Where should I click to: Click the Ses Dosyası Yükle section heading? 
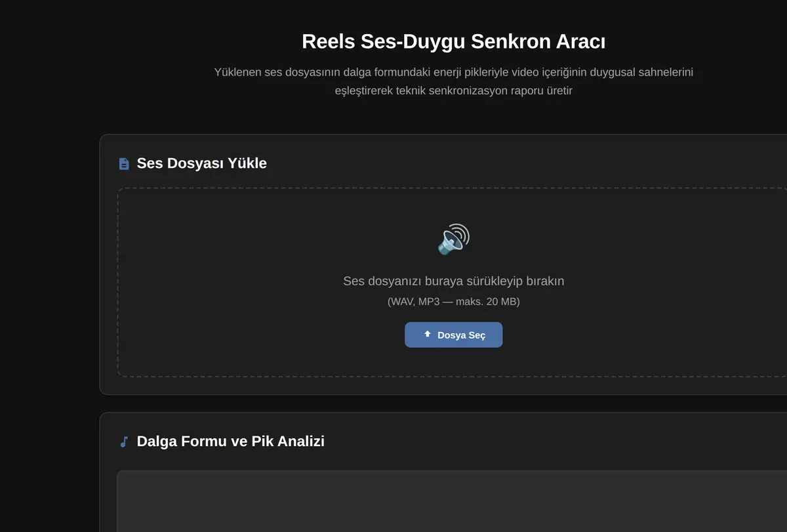pos(202,163)
